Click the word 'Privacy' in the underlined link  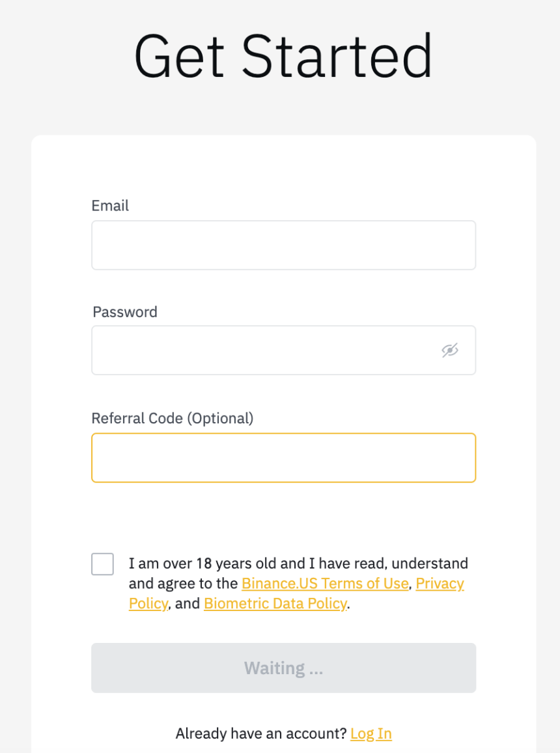coord(440,584)
